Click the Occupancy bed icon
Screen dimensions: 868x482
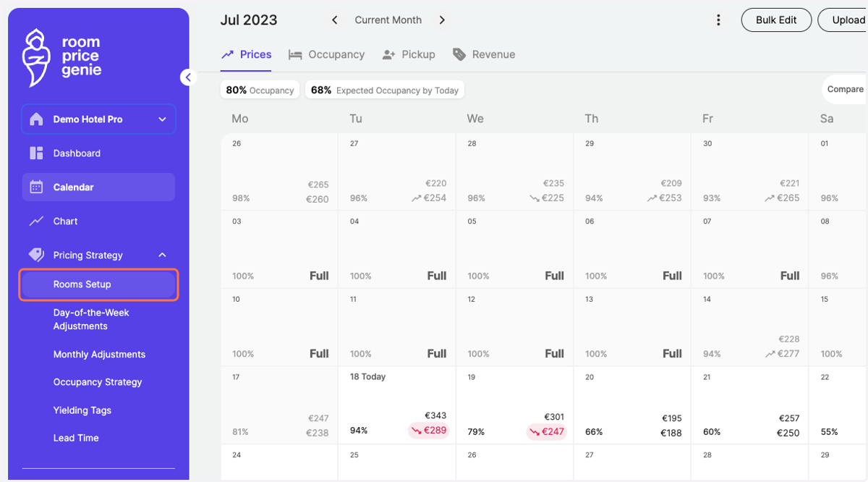pyautogui.click(x=295, y=54)
